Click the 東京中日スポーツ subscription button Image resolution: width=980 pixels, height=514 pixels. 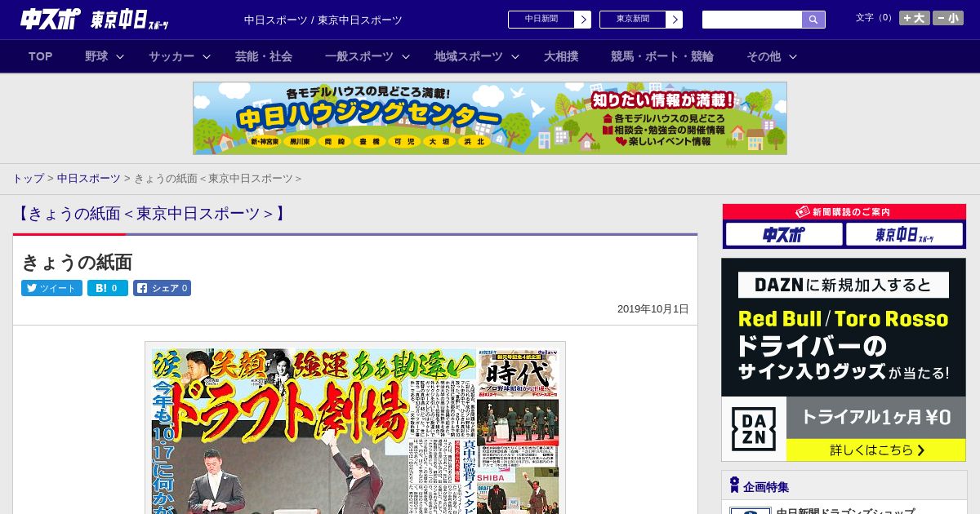pyautogui.click(x=904, y=235)
